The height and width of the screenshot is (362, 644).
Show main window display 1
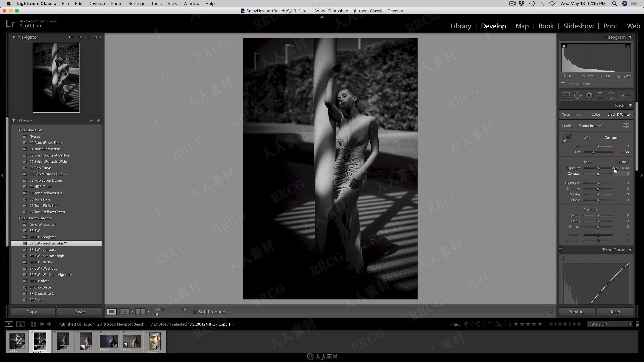pos(9,324)
